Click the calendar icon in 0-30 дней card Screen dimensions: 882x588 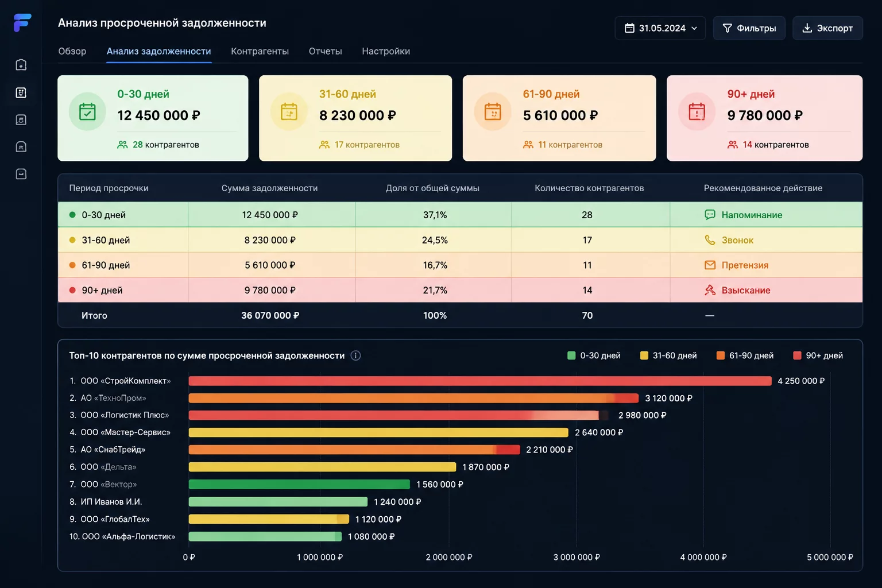pyautogui.click(x=87, y=111)
